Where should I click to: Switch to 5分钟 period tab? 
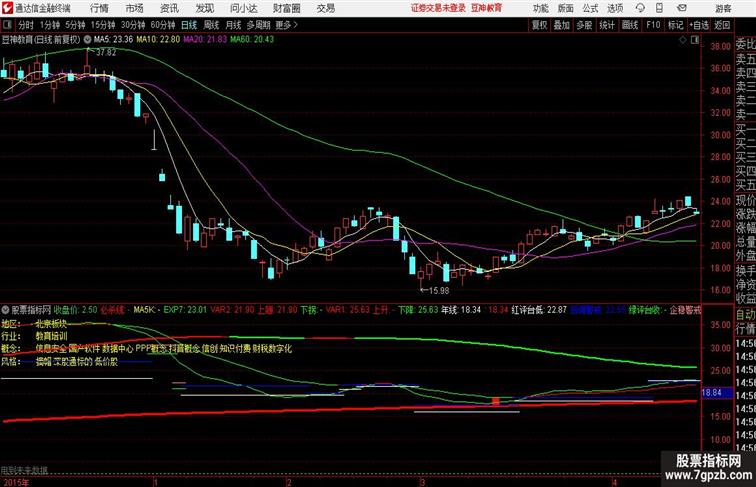[75, 25]
